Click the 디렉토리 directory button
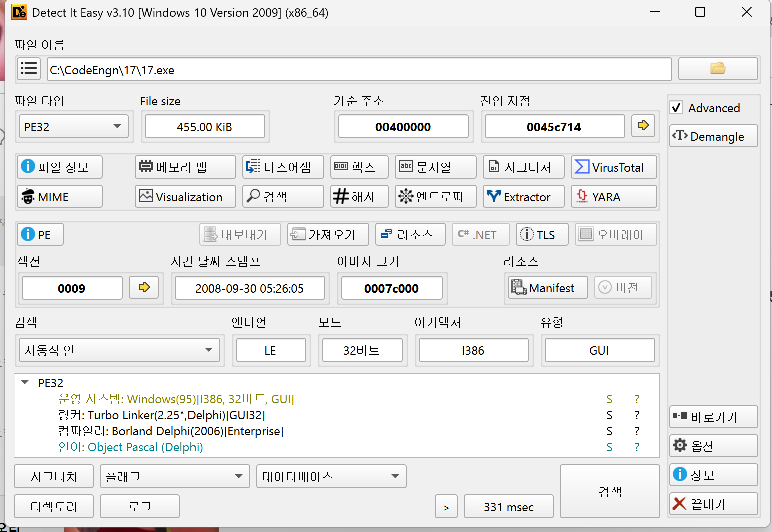Viewport: 772px width, 532px height. [x=54, y=506]
